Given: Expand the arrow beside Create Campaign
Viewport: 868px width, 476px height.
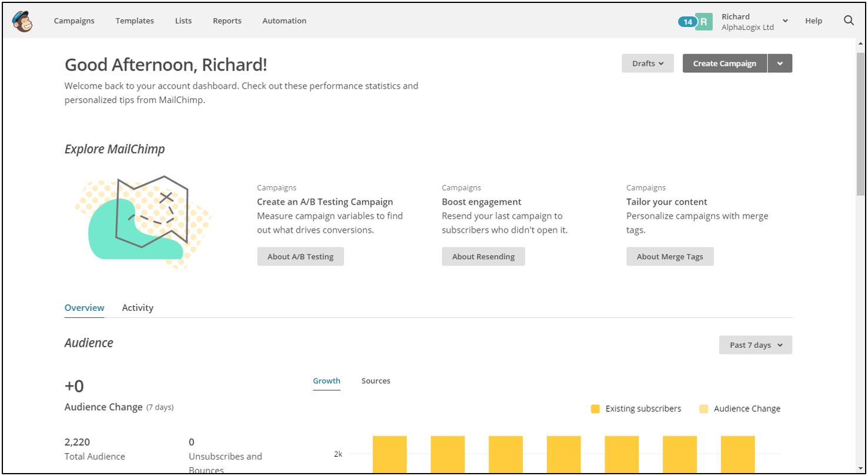Looking at the screenshot, I should pyautogui.click(x=780, y=63).
